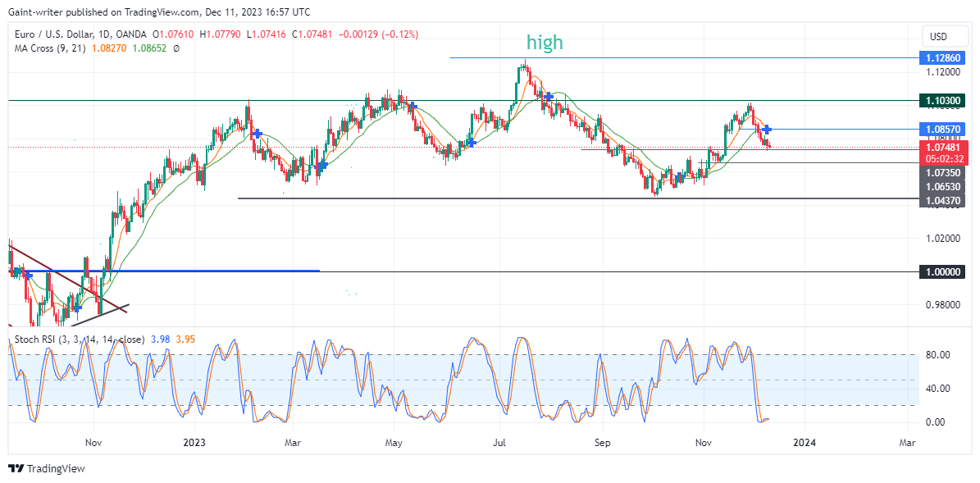Click the 2024 time axis label

click(x=805, y=443)
